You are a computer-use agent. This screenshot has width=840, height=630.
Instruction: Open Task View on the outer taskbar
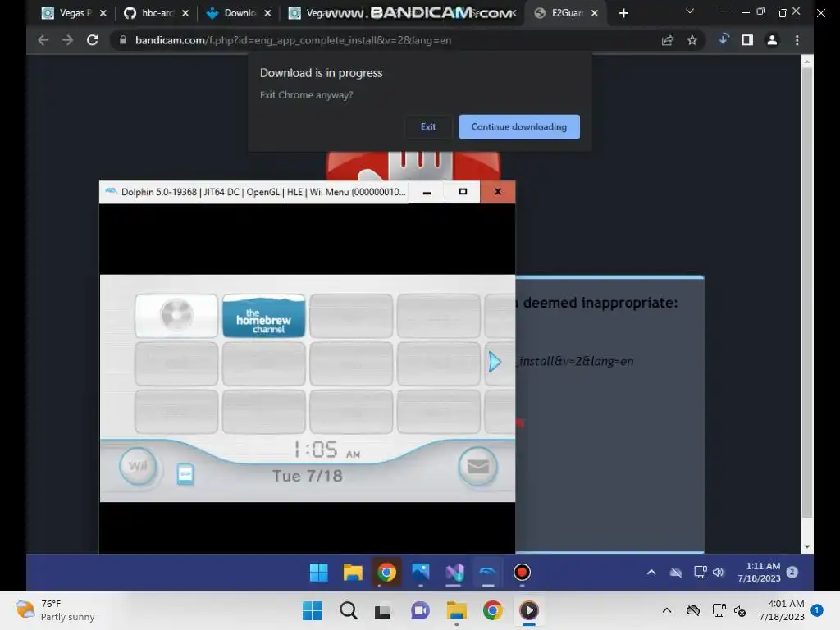pyautogui.click(x=382, y=610)
